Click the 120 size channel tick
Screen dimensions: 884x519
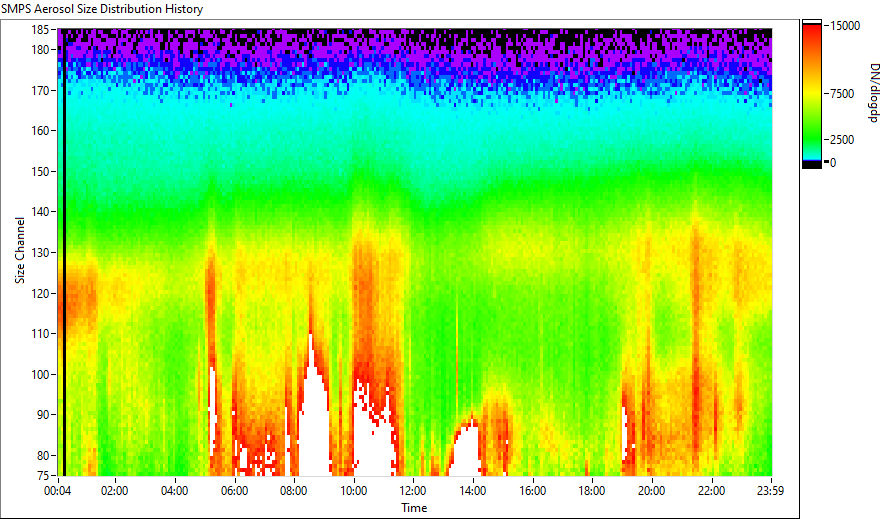(41, 293)
